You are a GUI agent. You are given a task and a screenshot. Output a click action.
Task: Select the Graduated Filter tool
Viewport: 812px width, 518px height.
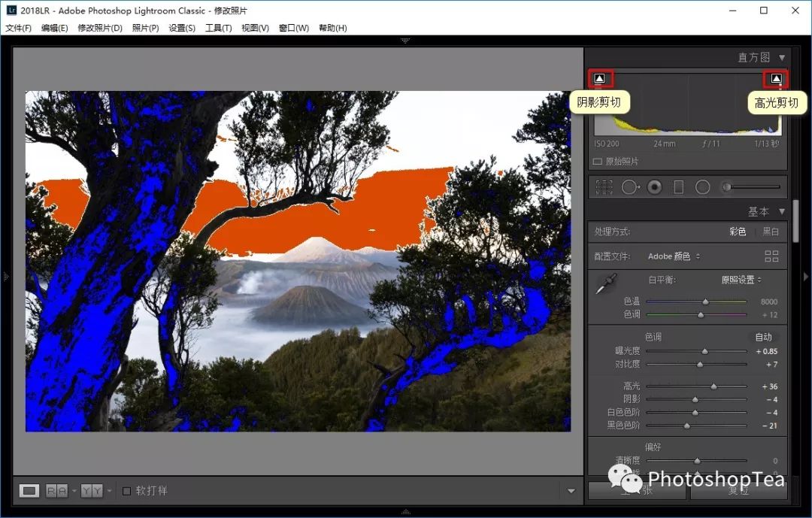pos(678,187)
